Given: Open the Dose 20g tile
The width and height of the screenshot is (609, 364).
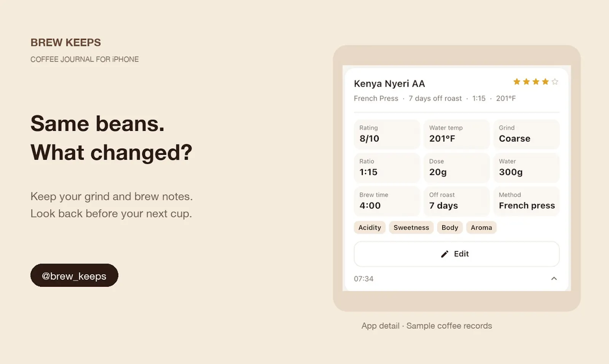Looking at the screenshot, I should click(456, 168).
